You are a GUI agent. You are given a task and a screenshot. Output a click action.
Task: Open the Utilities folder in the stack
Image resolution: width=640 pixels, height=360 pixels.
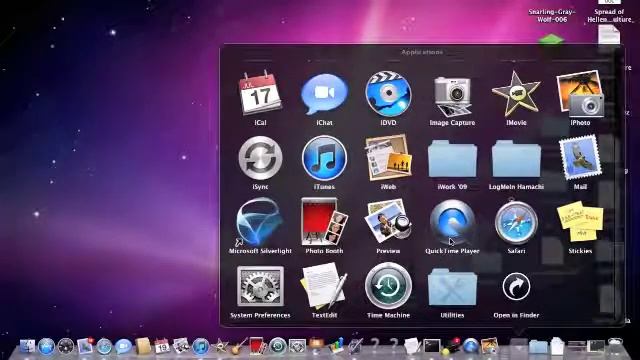(452, 287)
